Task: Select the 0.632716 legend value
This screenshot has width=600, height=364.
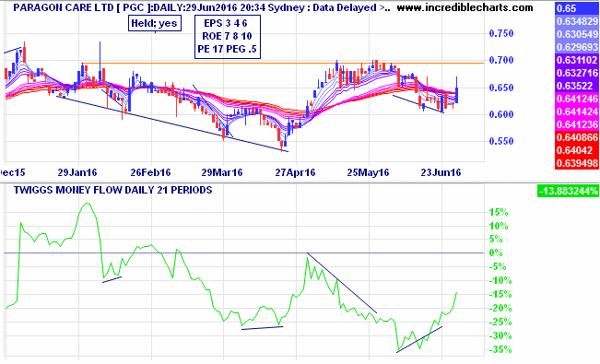Action: (577, 73)
